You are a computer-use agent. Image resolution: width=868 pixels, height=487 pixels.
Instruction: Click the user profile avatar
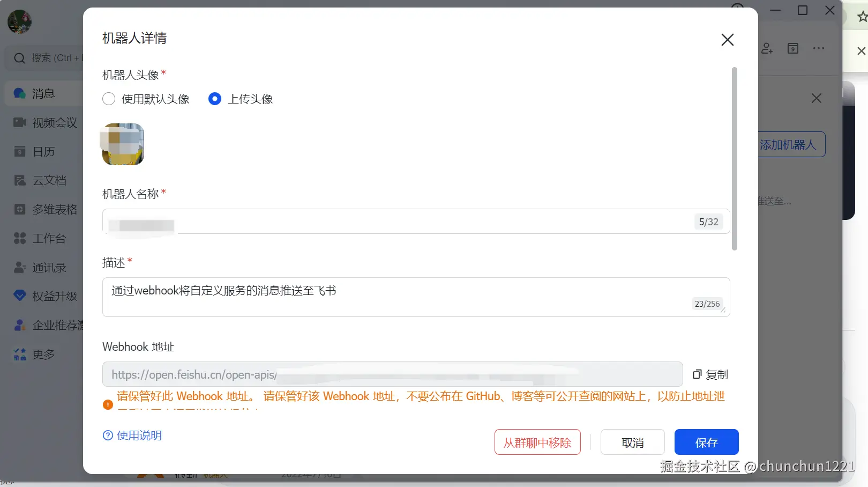[x=19, y=22]
